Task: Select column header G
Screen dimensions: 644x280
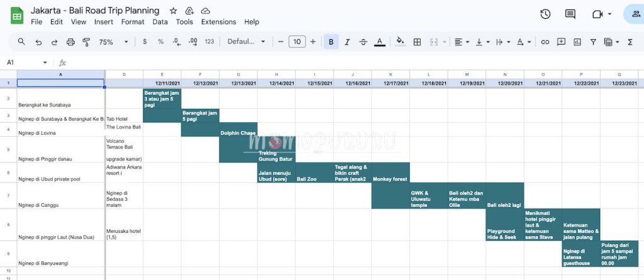Action: click(x=238, y=74)
